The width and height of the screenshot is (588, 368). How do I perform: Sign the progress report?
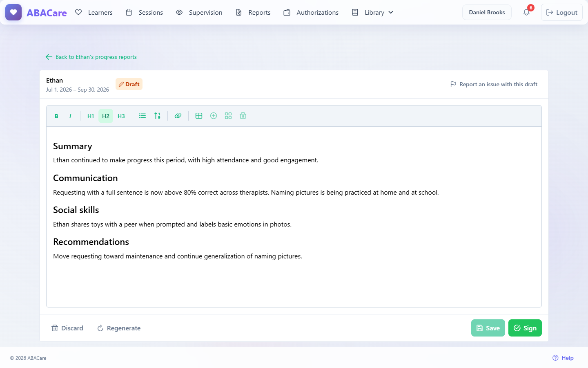tap(525, 328)
